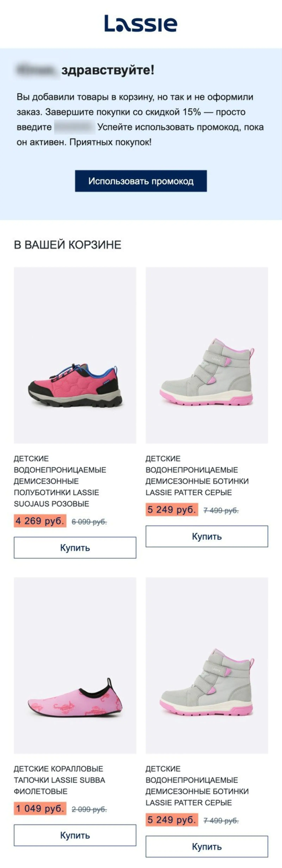Open the Lassie Subba фиолетовые title link

tap(60, 780)
